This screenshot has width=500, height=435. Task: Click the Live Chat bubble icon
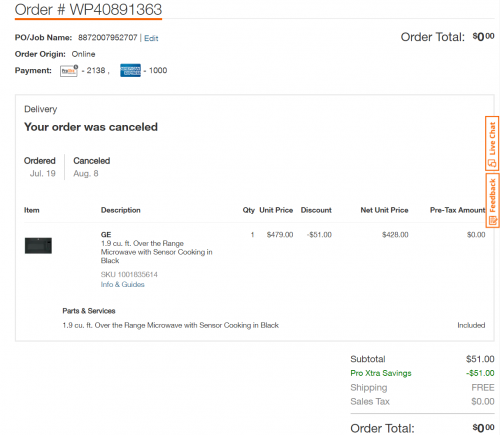[x=492, y=163]
